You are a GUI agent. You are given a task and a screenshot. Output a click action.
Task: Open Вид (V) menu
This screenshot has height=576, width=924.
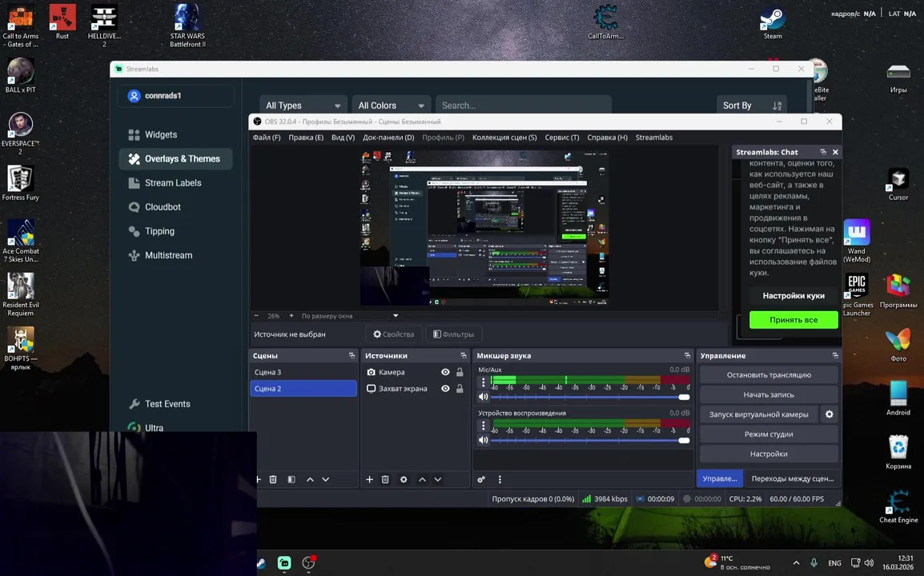point(343,138)
